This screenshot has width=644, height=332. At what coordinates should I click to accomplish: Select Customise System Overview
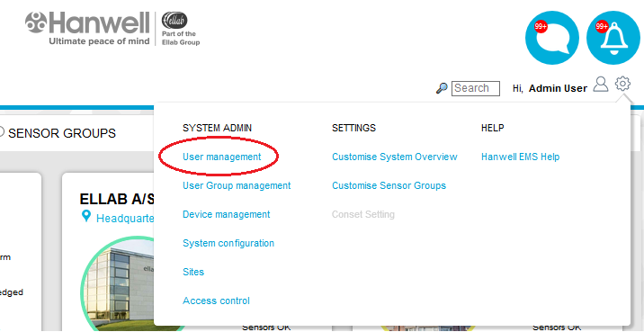(x=395, y=157)
